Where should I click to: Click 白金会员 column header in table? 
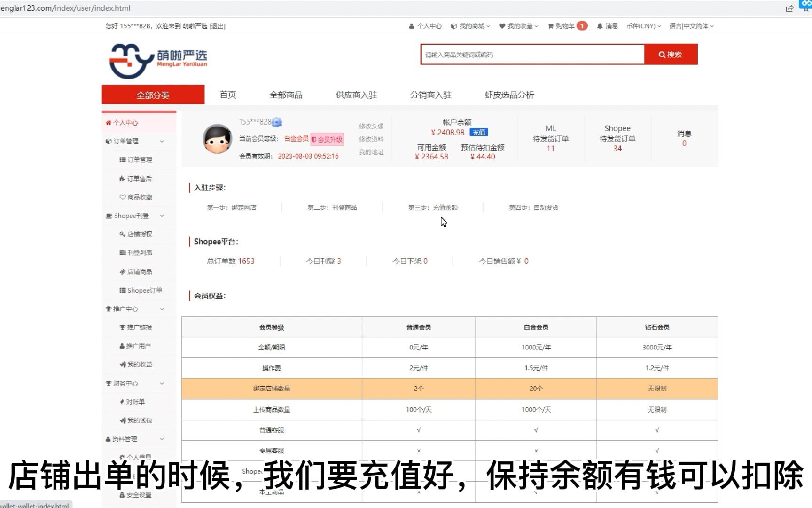[536, 327]
